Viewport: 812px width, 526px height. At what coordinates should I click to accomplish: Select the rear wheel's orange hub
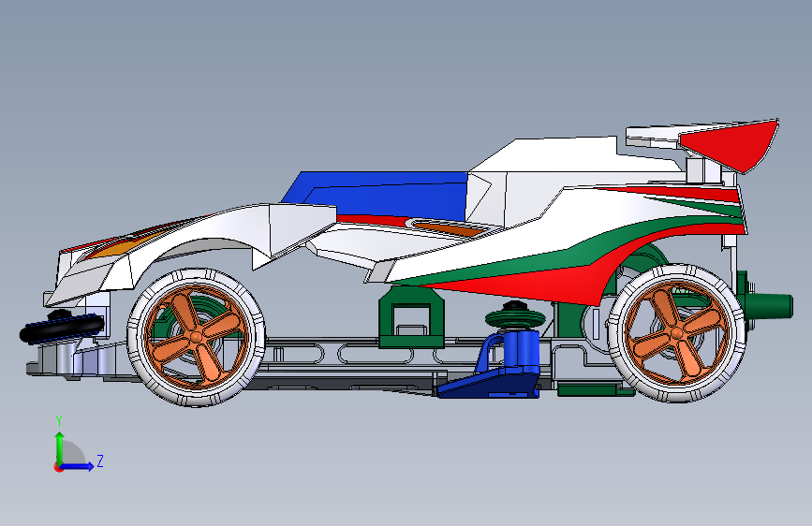point(676,333)
